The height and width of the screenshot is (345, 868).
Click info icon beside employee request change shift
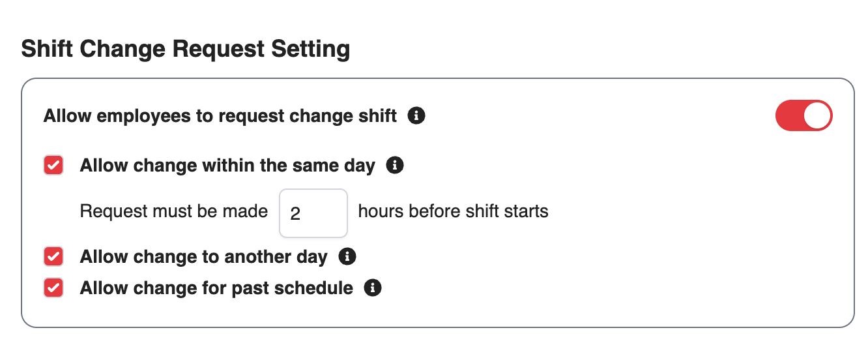tap(416, 116)
